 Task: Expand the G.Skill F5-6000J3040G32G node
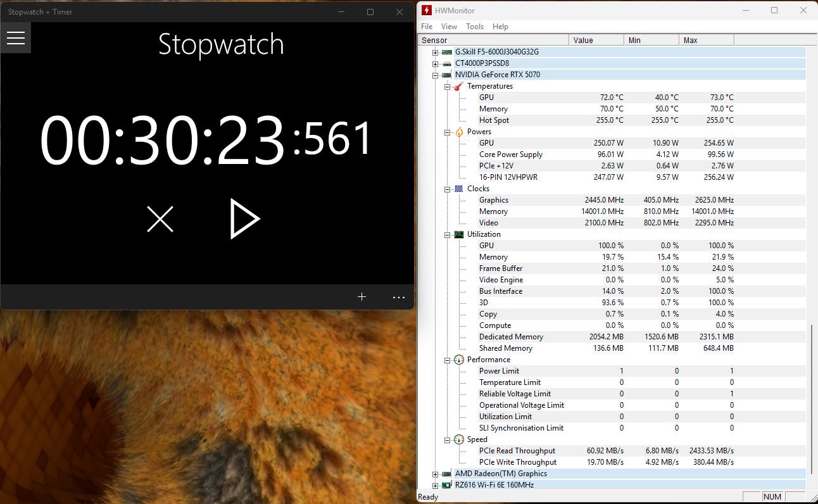[x=435, y=52]
